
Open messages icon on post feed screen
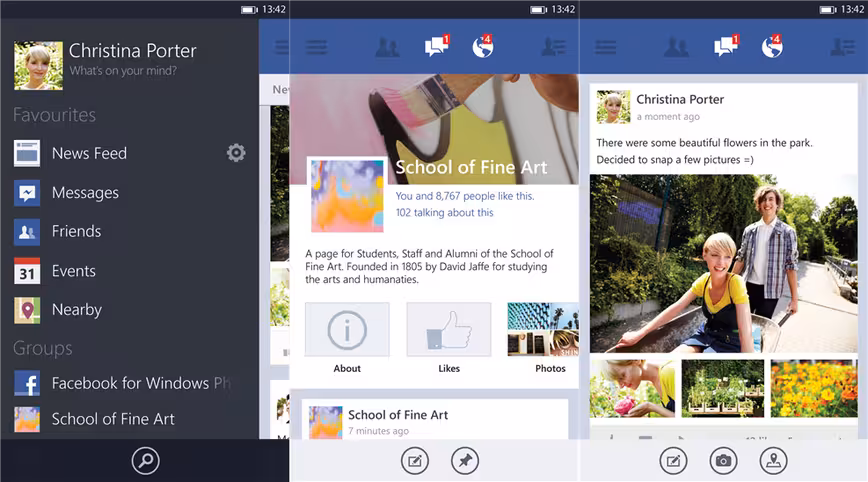click(x=726, y=46)
